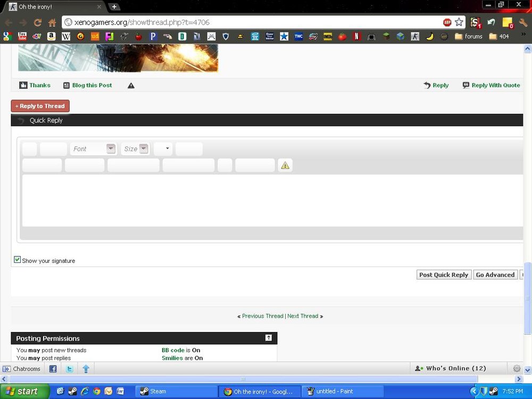This screenshot has width=532, height=399.
Task: Collapse the Posting Permissions panel
Action: click(268, 338)
